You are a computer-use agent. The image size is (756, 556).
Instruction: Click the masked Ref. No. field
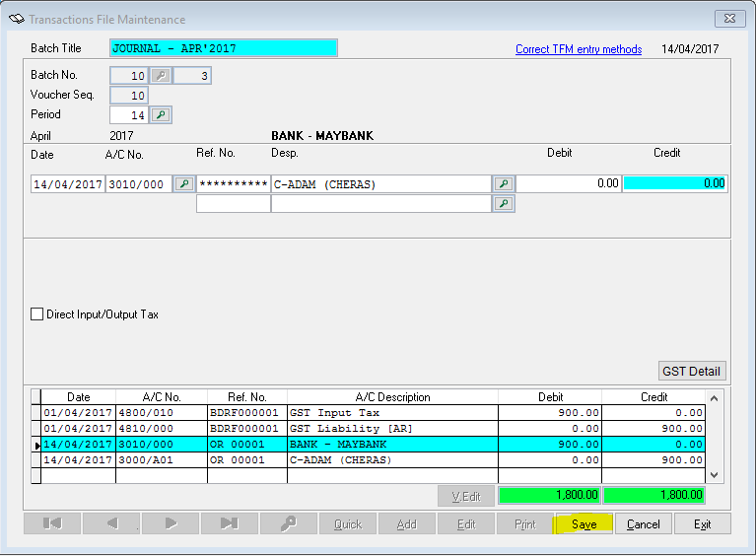point(234,184)
